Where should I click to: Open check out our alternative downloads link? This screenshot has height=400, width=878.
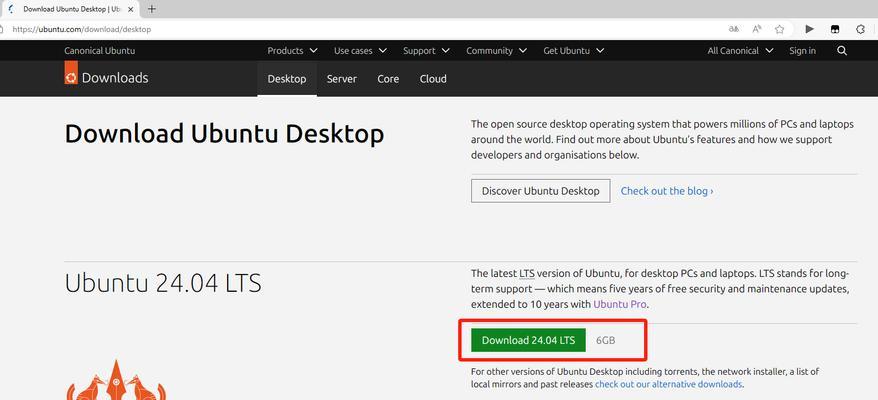(x=669, y=384)
